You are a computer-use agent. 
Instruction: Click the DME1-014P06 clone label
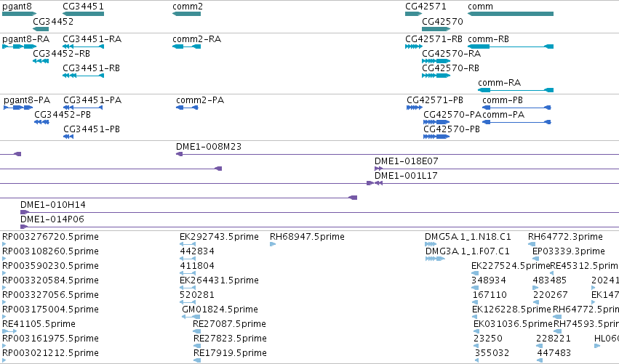click(52, 219)
